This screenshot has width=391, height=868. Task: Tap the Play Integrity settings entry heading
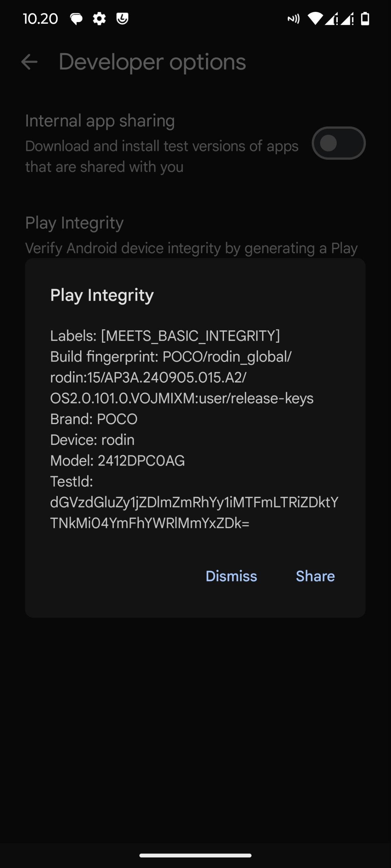[74, 223]
